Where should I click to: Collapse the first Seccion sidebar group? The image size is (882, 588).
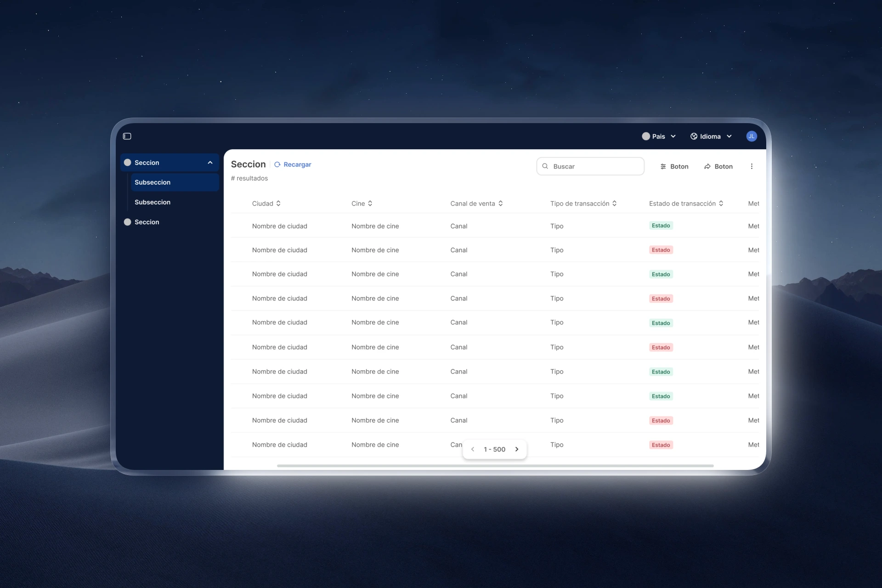(x=210, y=163)
